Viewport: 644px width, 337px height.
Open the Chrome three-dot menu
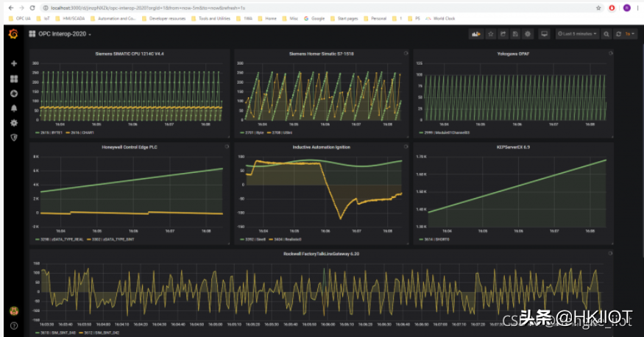pyautogui.click(x=638, y=8)
